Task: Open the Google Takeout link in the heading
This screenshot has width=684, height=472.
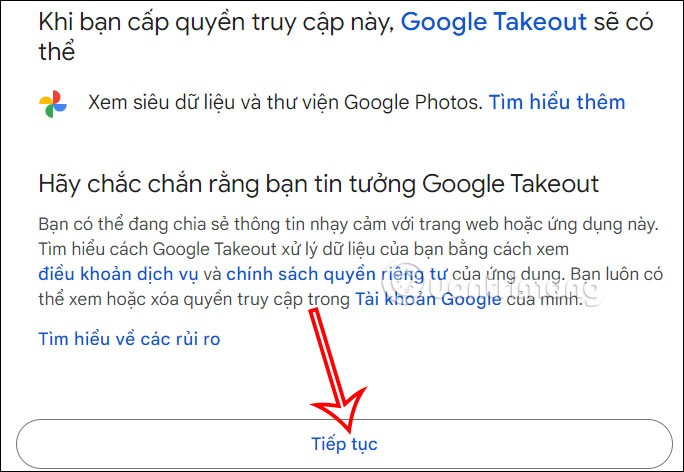Action: click(x=494, y=22)
